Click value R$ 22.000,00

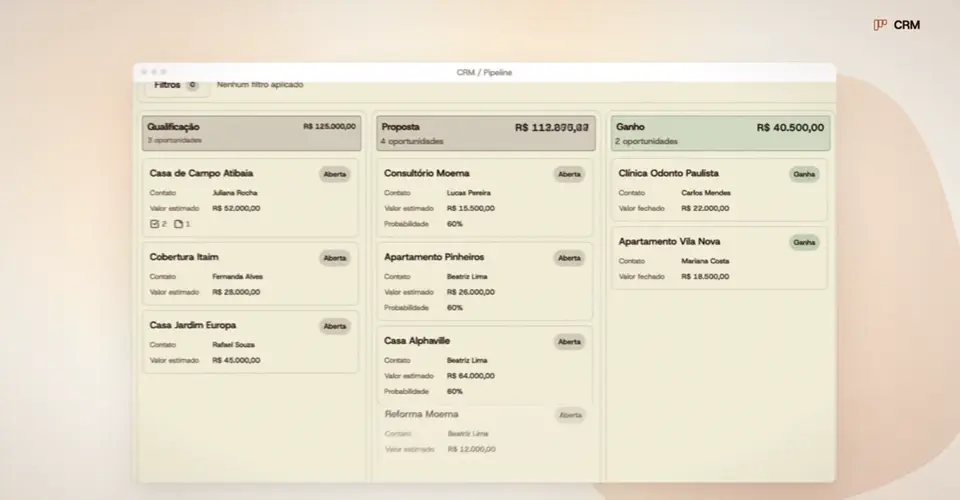705,208
